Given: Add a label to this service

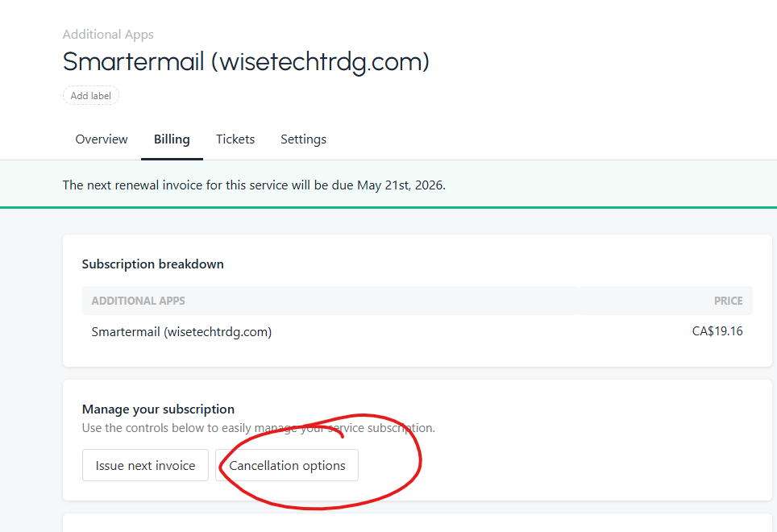Looking at the screenshot, I should [90, 96].
